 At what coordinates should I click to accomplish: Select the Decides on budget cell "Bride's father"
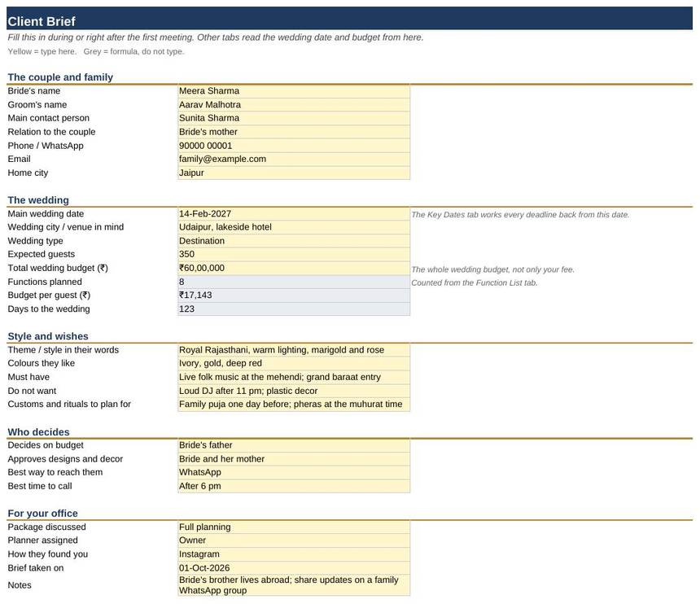[294, 445]
